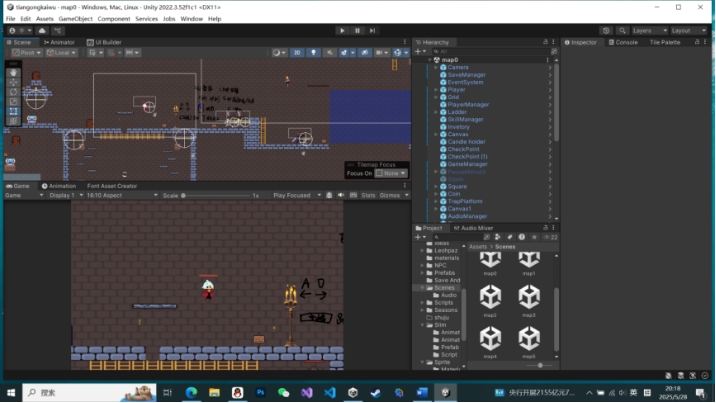Screen dimensions: 716x403
Task: Open the undo history icon
Action: (x=606, y=31)
